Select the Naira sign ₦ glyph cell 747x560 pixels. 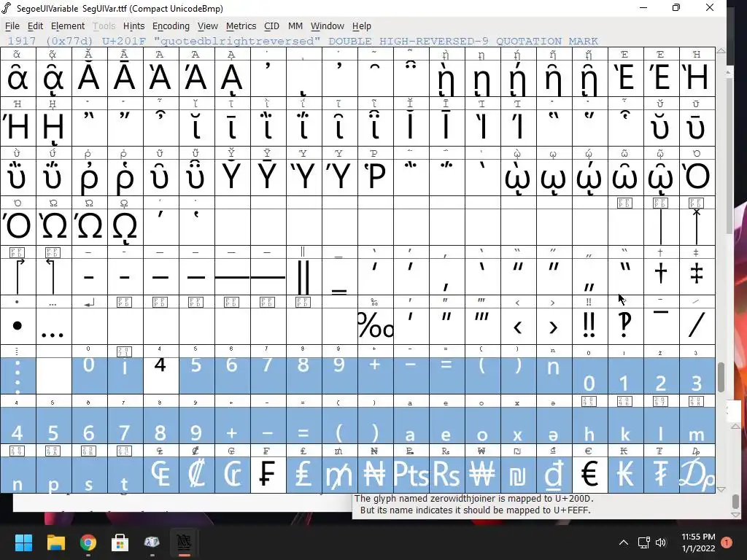[376, 475]
